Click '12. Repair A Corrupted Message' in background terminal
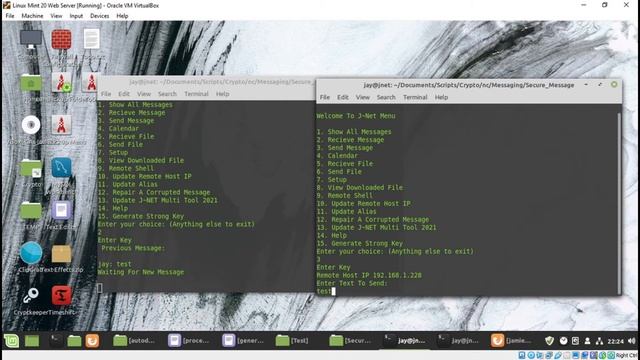The height and width of the screenshot is (360, 640). pyautogui.click(x=154, y=192)
